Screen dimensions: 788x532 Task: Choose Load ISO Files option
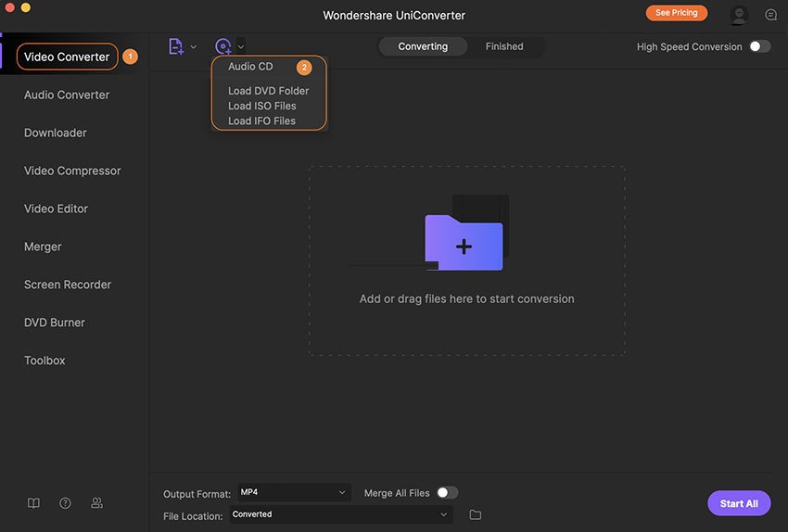[261, 106]
